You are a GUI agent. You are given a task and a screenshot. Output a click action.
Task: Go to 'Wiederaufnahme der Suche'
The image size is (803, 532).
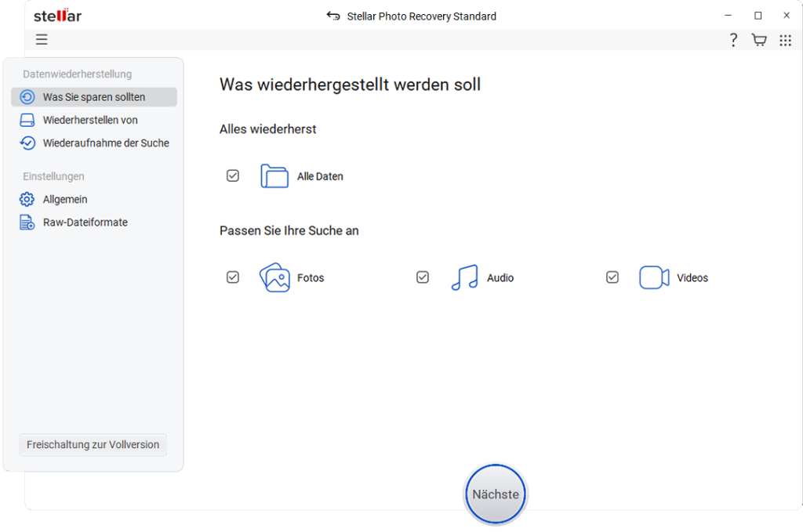106,143
